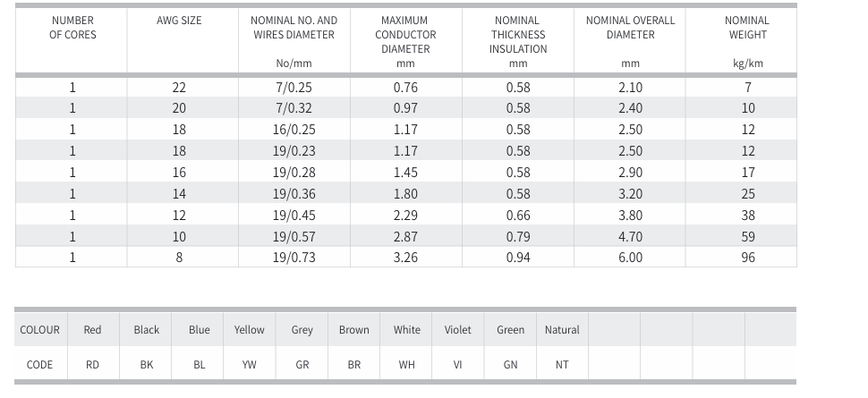
Task: Select the "Violet" colour cell
Action: click(457, 330)
